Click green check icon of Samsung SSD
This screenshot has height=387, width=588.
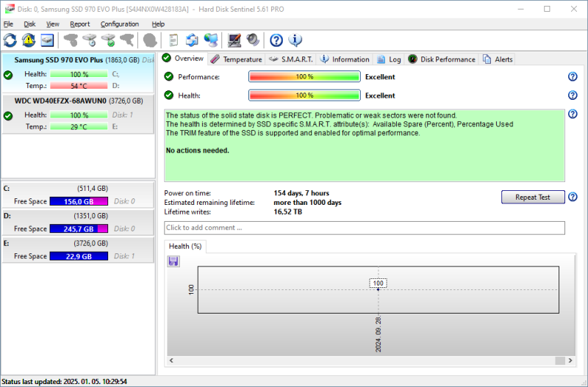coord(8,75)
